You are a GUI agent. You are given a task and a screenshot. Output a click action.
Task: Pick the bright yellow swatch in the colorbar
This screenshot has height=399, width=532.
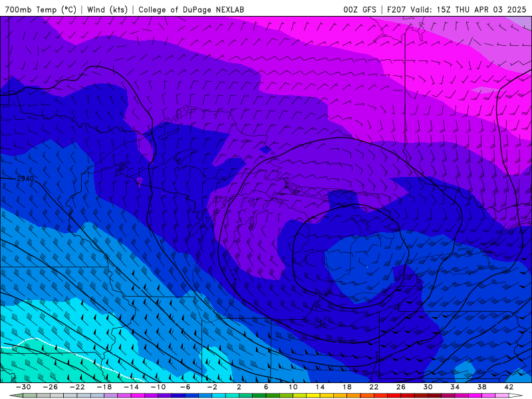tap(313, 396)
